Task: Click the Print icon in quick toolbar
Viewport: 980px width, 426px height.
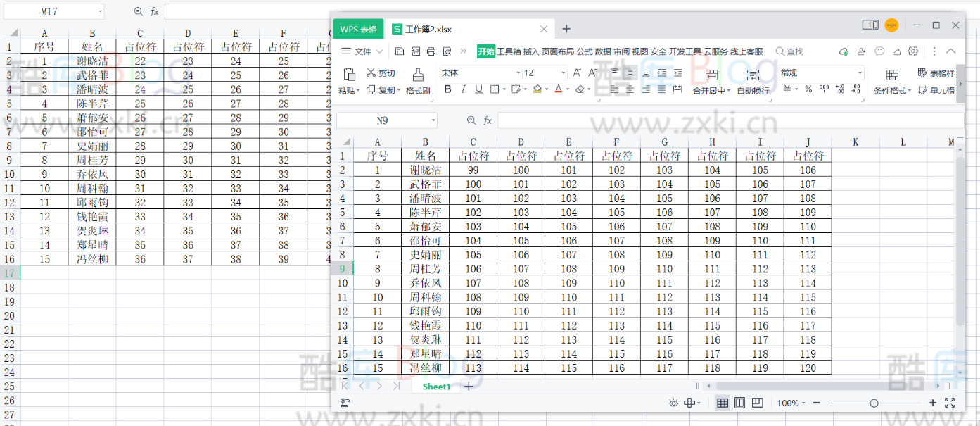Action: (431, 51)
